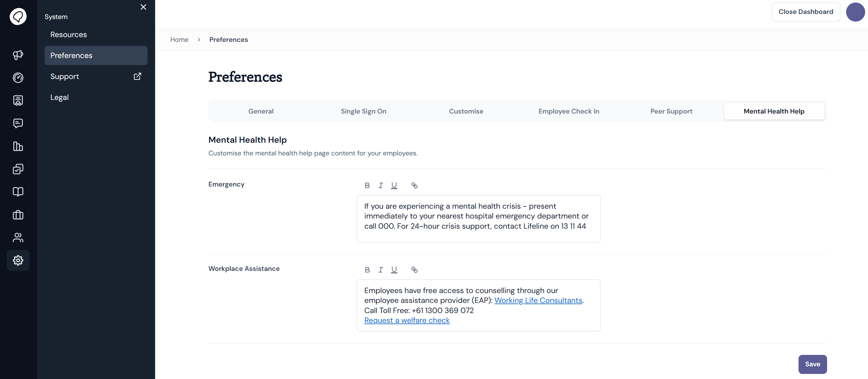The height and width of the screenshot is (379, 868).
Task: Open the gauge dashboard sidebar icon
Action: [x=18, y=77]
